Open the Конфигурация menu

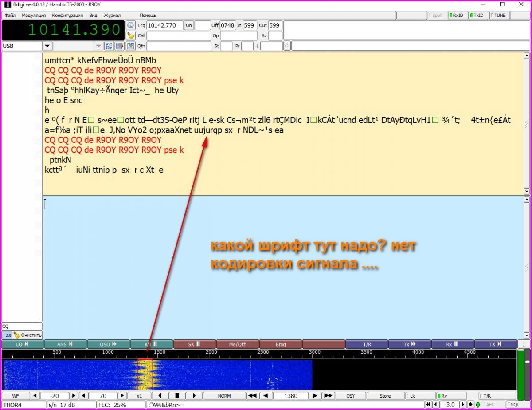pos(67,15)
